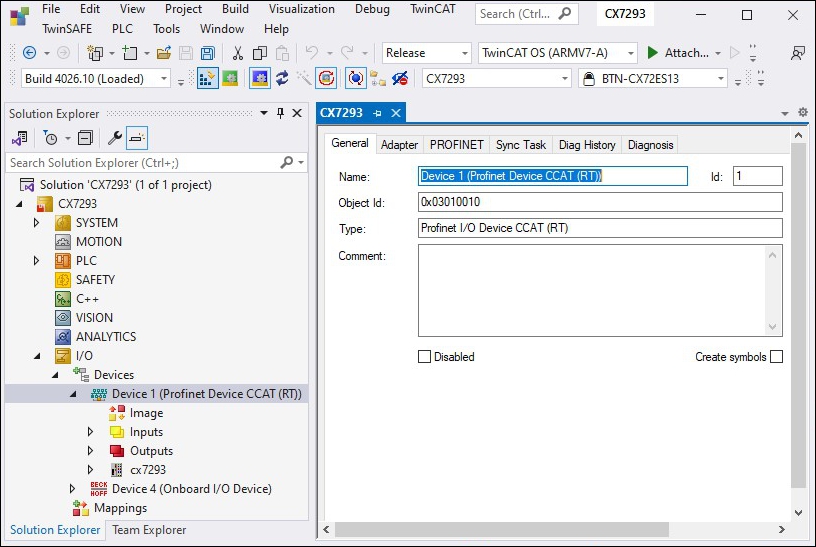This screenshot has width=816, height=547.
Task: Click the Activate Configuration icon
Action: point(208,79)
